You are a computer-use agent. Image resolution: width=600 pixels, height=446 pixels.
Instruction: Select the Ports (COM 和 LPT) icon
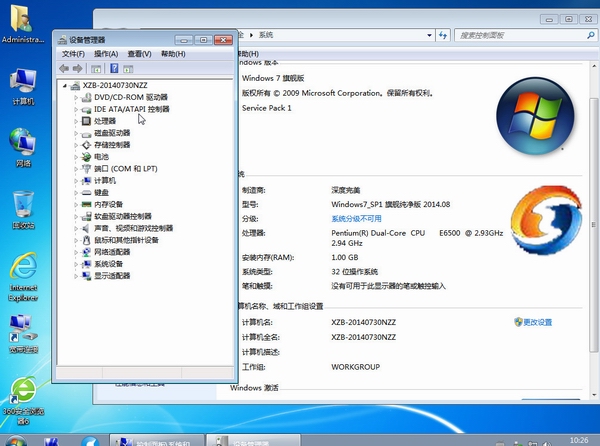pos(86,169)
